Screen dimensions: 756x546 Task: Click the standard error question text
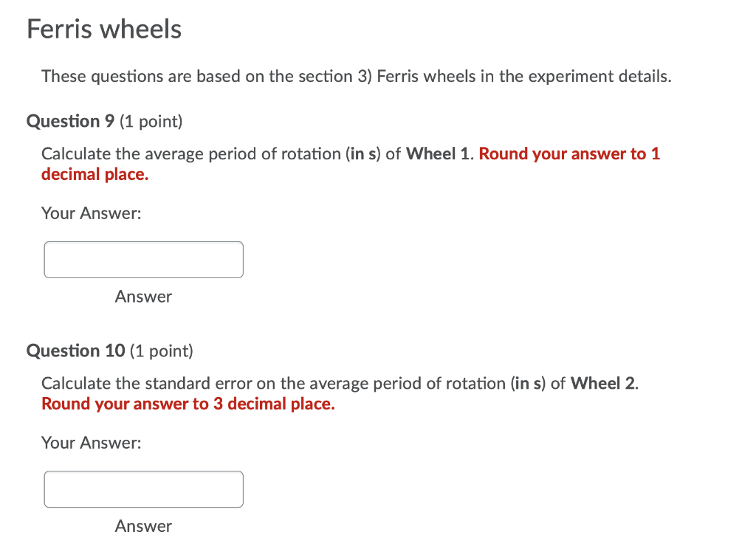click(221, 383)
